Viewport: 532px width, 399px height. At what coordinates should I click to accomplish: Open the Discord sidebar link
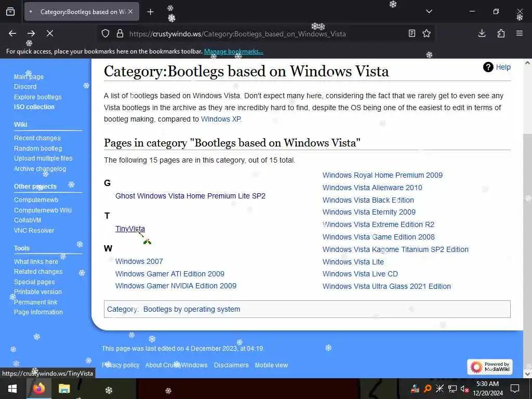click(25, 87)
